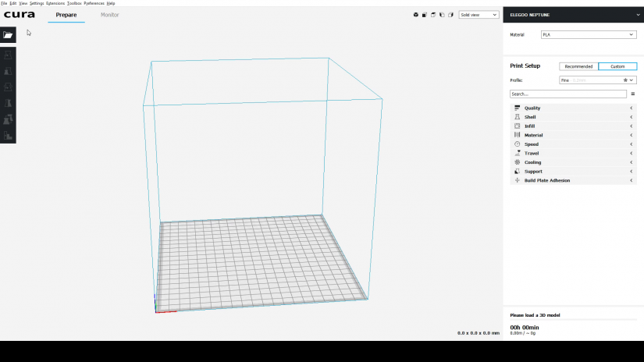Expand the Cooling settings chevron
The width and height of the screenshot is (644, 362).
632,162
